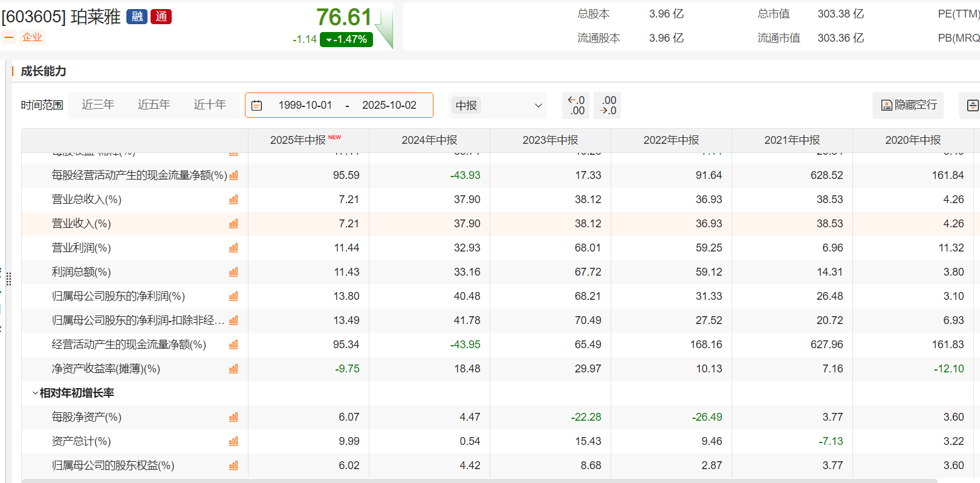Image resolution: width=980 pixels, height=483 pixels.
Task: Collapse the 相对年初增长率 section
Action: (x=35, y=393)
